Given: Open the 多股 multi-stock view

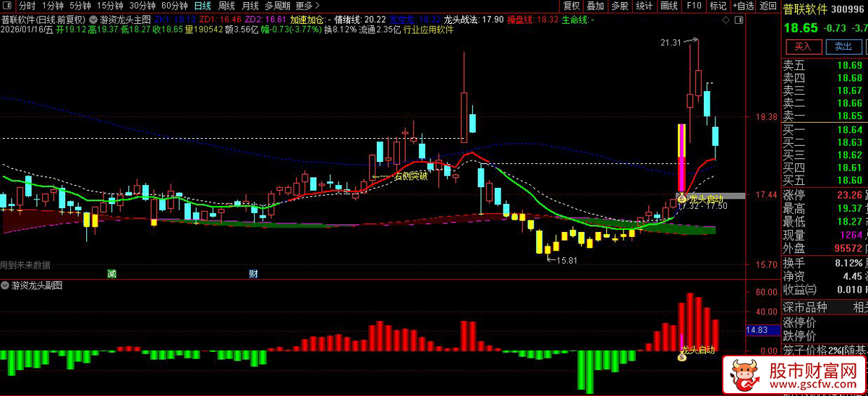Looking at the screenshot, I should (x=620, y=6).
